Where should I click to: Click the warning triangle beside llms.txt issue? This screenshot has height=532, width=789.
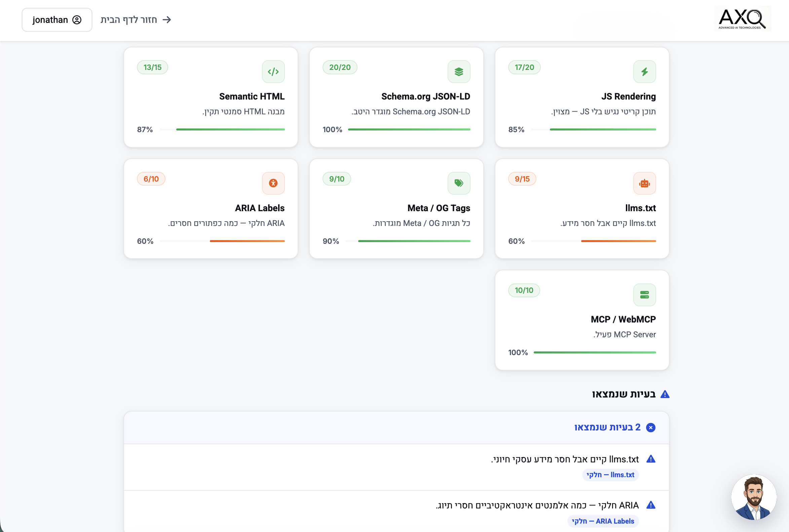[650, 459]
